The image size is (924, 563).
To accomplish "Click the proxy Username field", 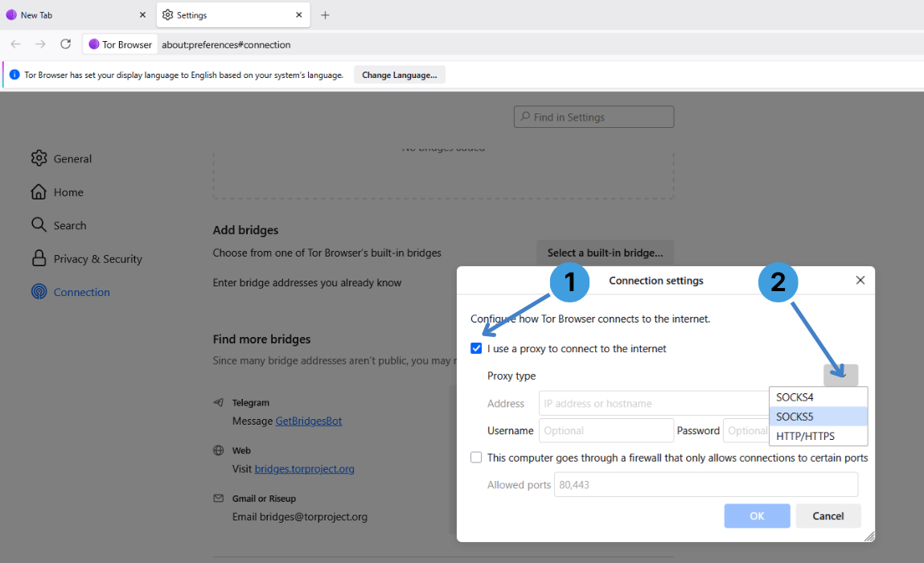I will point(606,430).
